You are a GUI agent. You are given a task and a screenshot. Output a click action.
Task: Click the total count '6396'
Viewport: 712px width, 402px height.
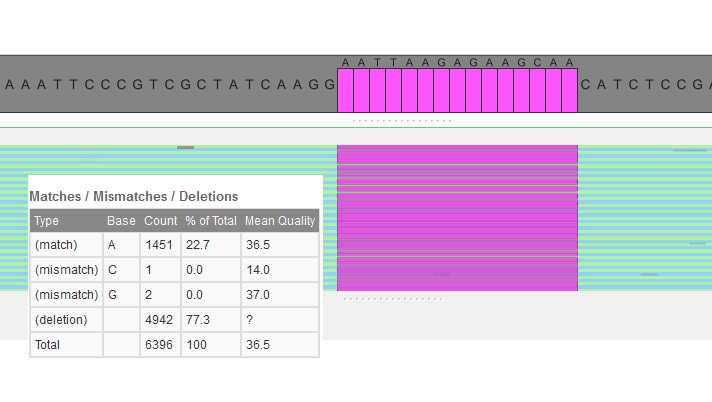point(160,345)
